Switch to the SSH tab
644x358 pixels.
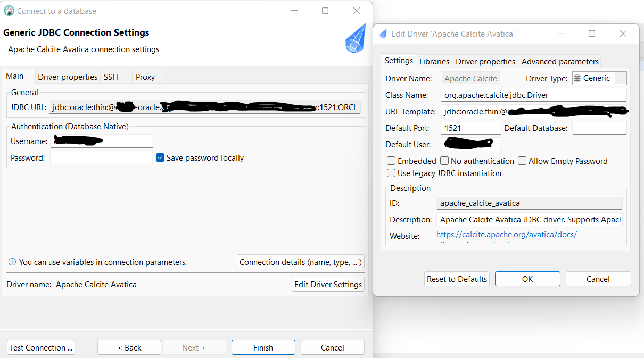point(110,77)
